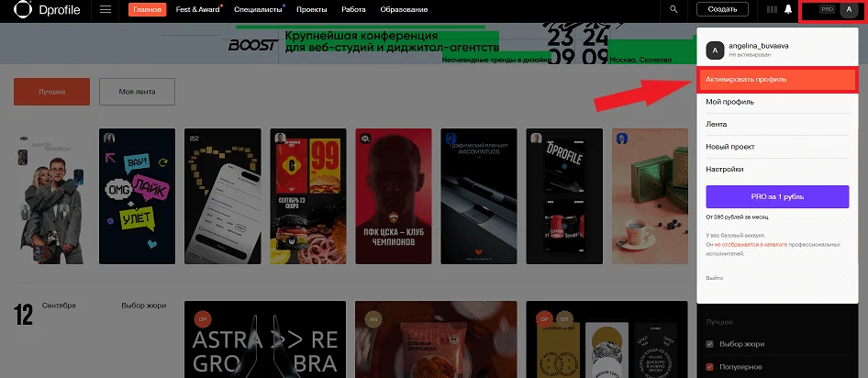Click the Выйти link
Viewport: 868px width, 378px height.
click(714, 278)
